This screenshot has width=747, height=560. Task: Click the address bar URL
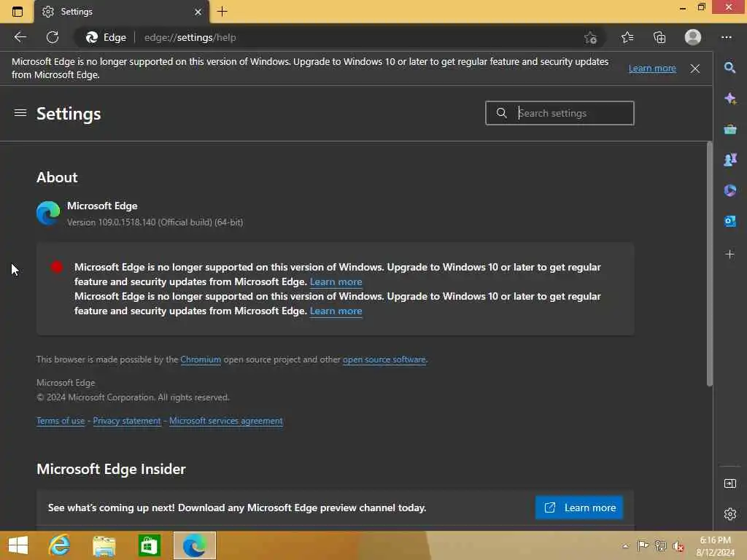pos(190,37)
